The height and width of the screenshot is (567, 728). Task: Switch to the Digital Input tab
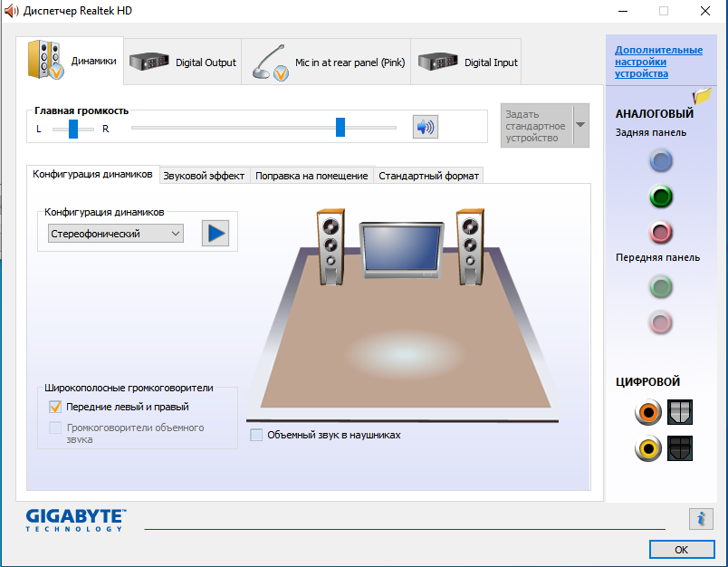(x=466, y=62)
